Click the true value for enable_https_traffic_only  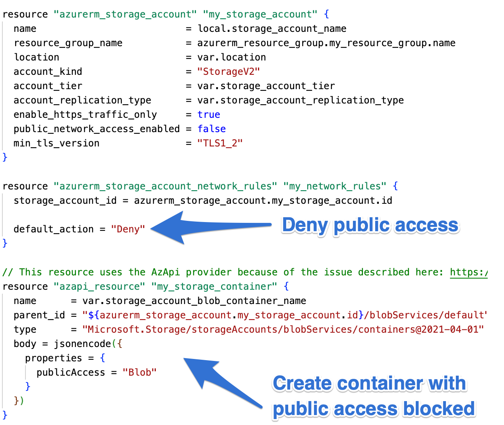click(x=209, y=115)
